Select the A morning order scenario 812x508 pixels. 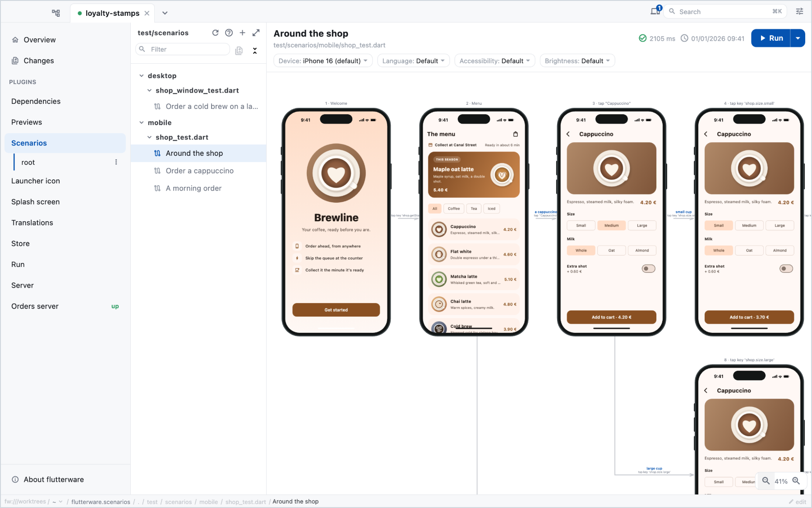tap(198, 188)
